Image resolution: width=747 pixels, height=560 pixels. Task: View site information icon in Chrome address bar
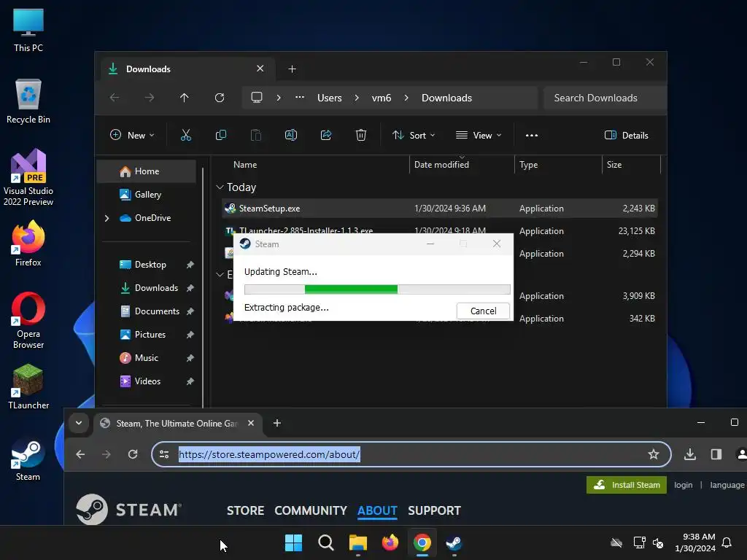tap(164, 454)
